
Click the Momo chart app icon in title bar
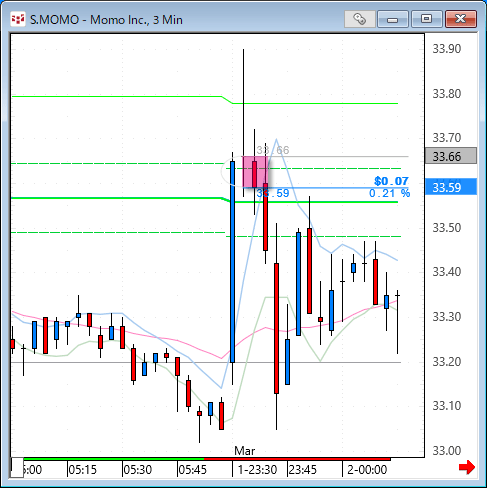(x=18, y=19)
